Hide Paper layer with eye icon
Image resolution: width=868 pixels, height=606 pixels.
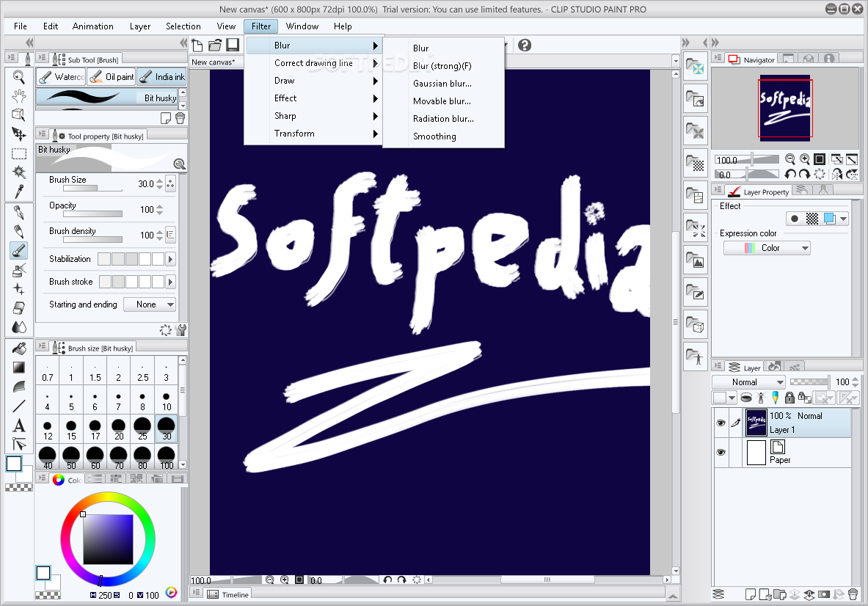721,452
